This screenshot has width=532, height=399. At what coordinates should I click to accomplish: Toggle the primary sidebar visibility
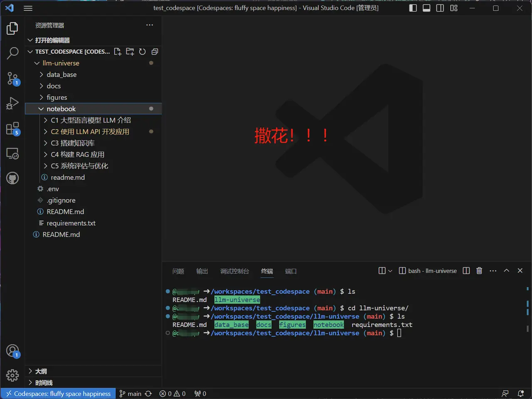(x=413, y=8)
